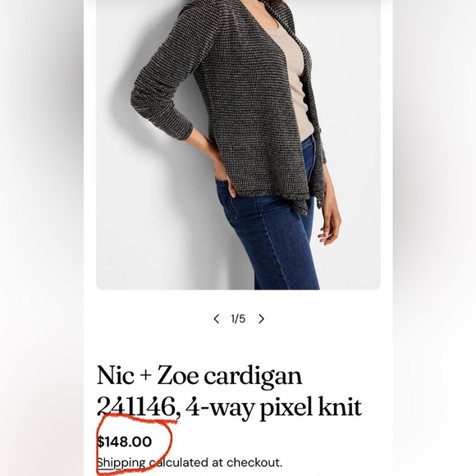This screenshot has height=476, width=476.
Task: Click the blurred left background margin
Action: pyautogui.click(x=42, y=238)
